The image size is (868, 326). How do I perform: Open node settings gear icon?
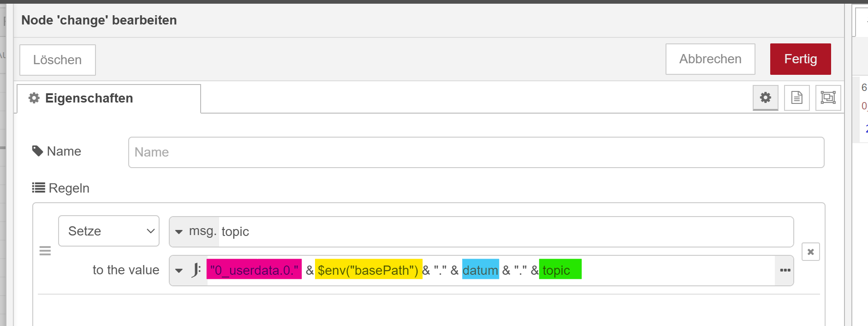point(765,97)
